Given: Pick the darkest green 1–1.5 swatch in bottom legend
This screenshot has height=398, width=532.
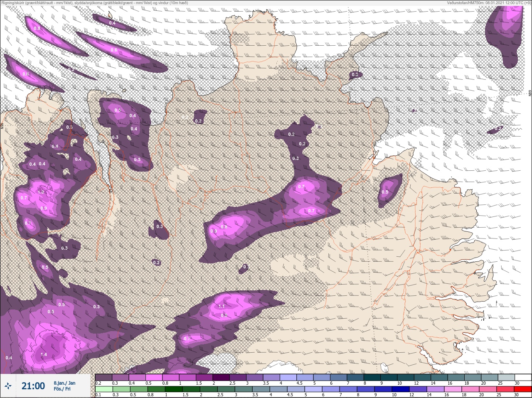Looking at the screenshot, I should pos(173,389).
